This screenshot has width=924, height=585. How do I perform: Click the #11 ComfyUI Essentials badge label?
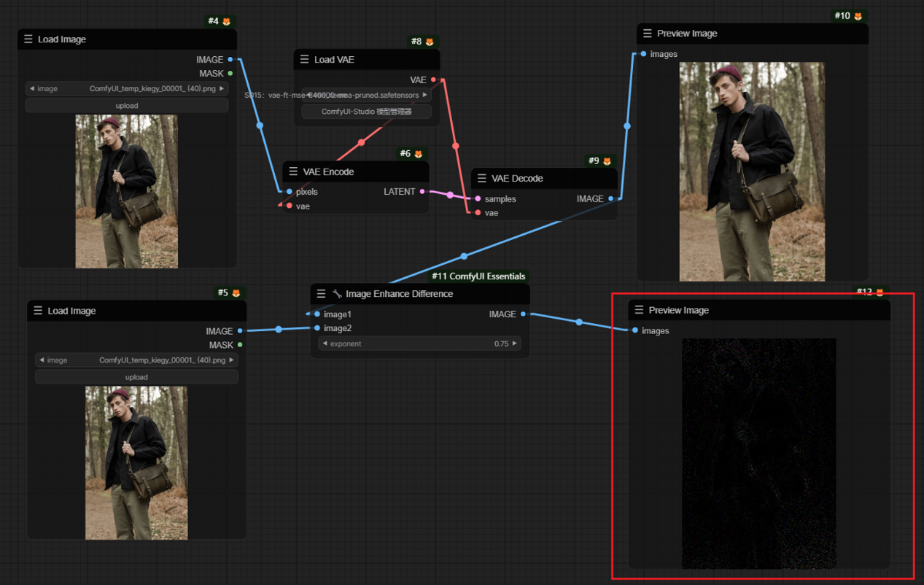(478, 276)
